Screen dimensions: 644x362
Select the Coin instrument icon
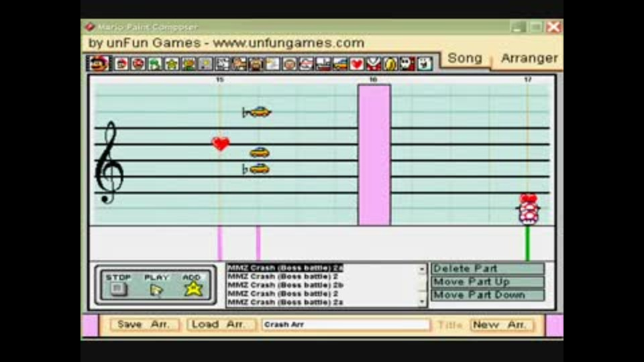tap(390, 64)
